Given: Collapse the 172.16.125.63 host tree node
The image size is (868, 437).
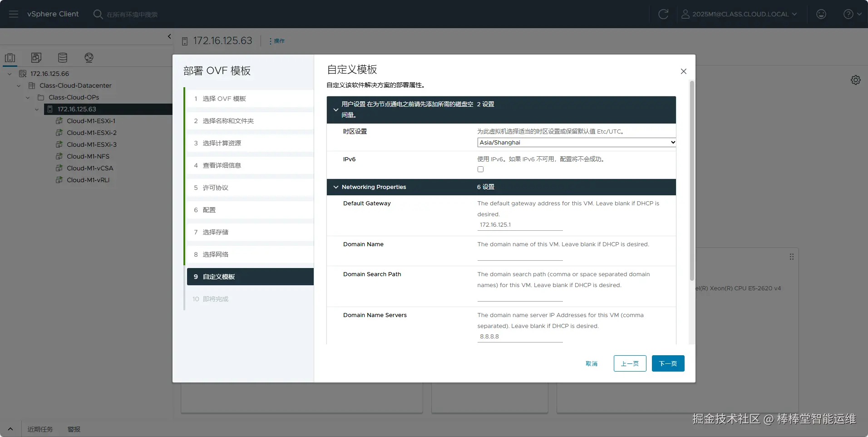Looking at the screenshot, I should point(37,109).
